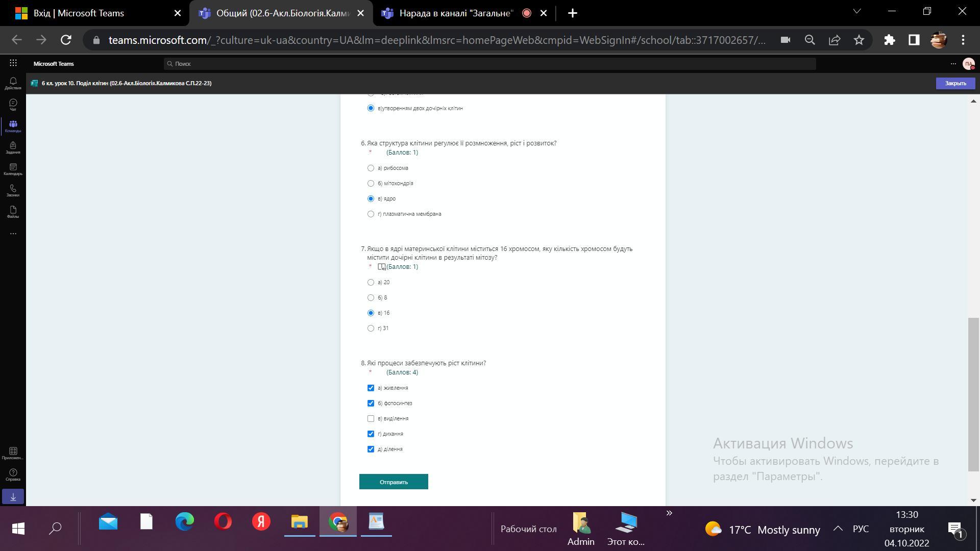Open Files in the Teams sidebar
980x551 pixels.
tap(13, 212)
